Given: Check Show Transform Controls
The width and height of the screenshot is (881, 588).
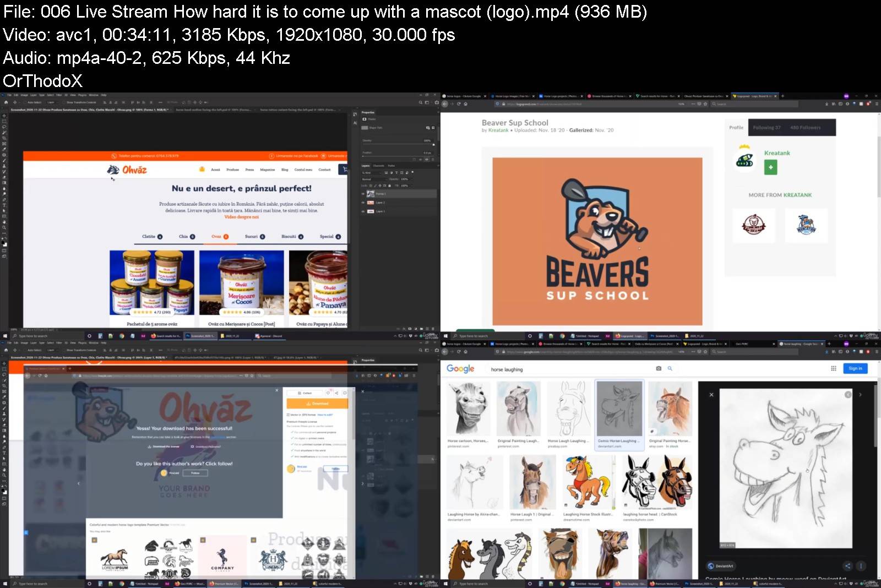Looking at the screenshot, I should pyautogui.click(x=64, y=102).
